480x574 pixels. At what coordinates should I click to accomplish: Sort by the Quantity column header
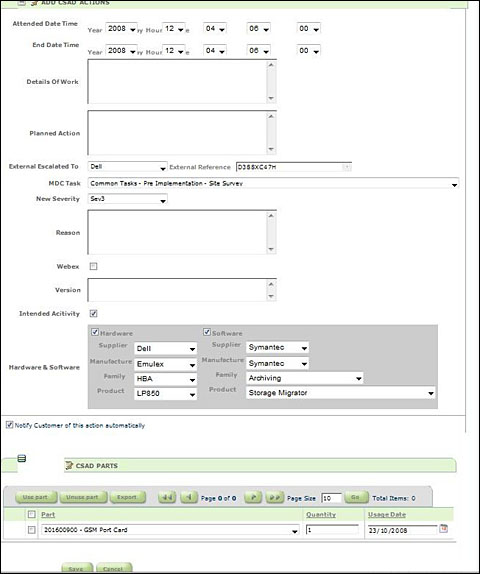point(321,514)
